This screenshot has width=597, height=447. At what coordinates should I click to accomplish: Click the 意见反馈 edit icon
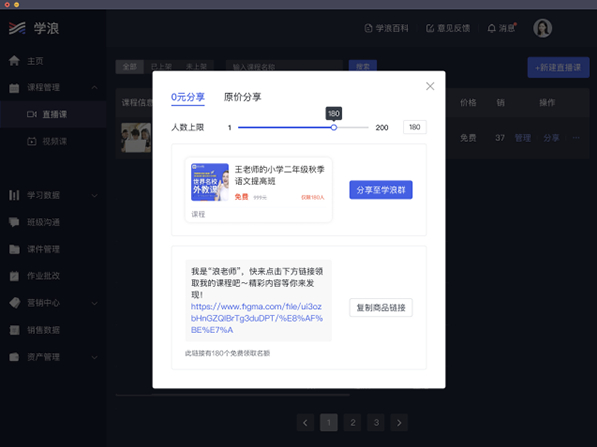pos(430,28)
